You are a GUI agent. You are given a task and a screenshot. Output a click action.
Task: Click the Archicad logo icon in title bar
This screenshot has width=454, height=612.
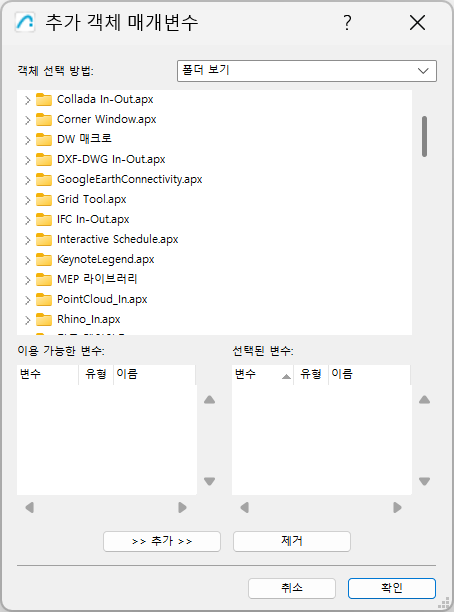tap(25, 22)
